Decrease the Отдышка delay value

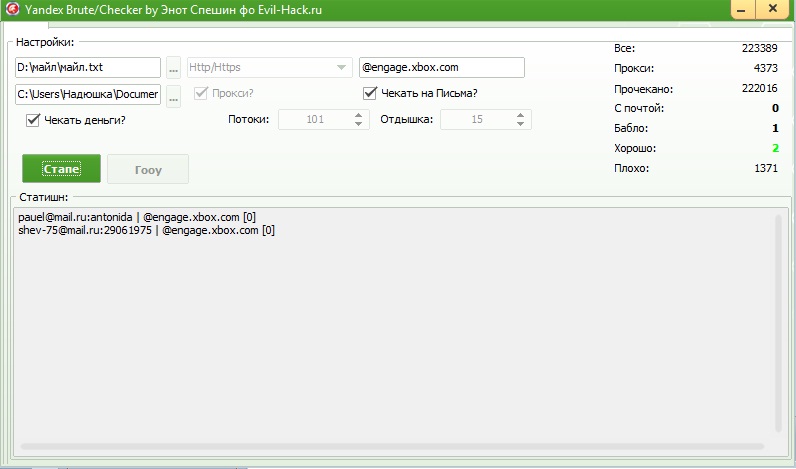(x=520, y=123)
